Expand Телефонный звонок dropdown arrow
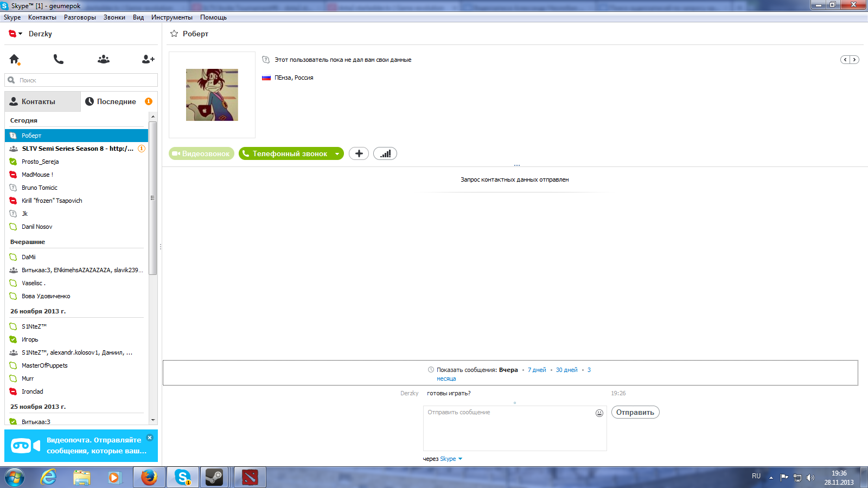Viewport: 868px width, 488px height. pos(337,154)
